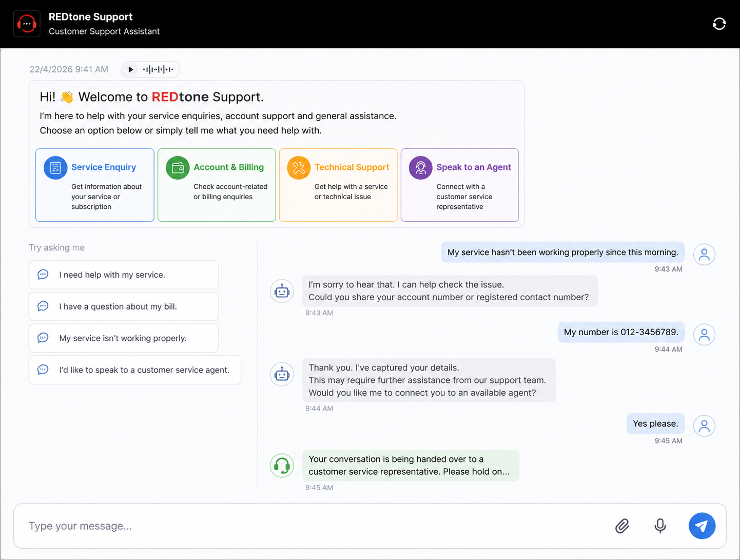The image size is (740, 560).
Task: Play the welcome audio message
Action: point(131,69)
